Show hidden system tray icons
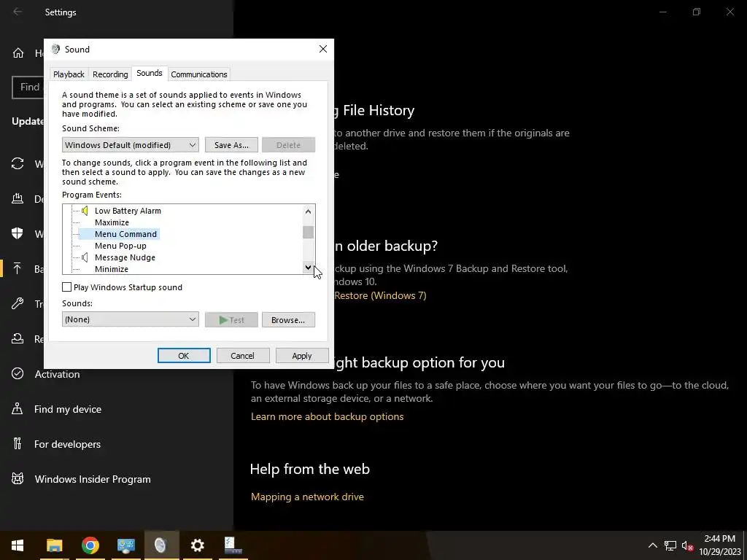747x560 pixels. (x=653, y=545)
